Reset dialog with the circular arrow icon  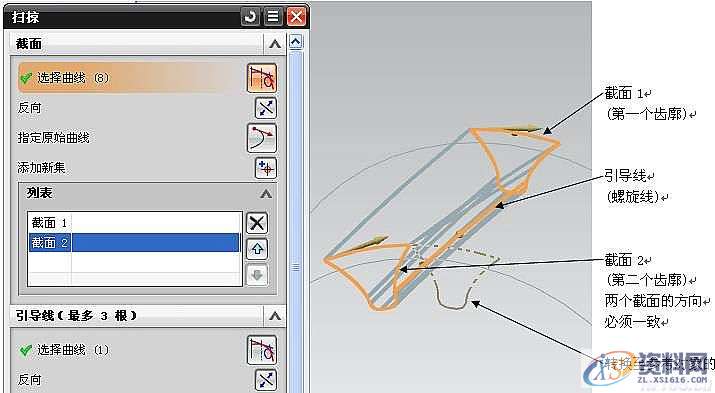coord(250,17)
